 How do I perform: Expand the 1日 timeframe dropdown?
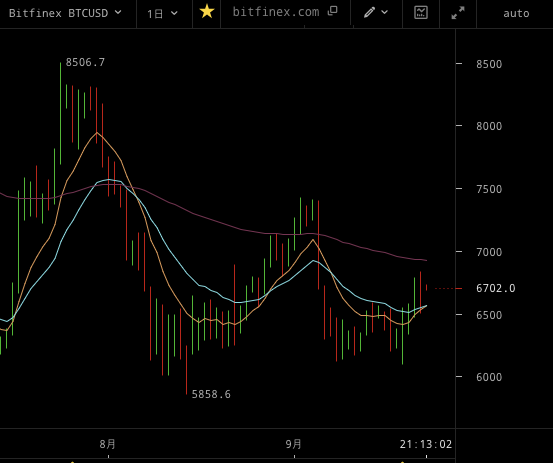point(162,14)
